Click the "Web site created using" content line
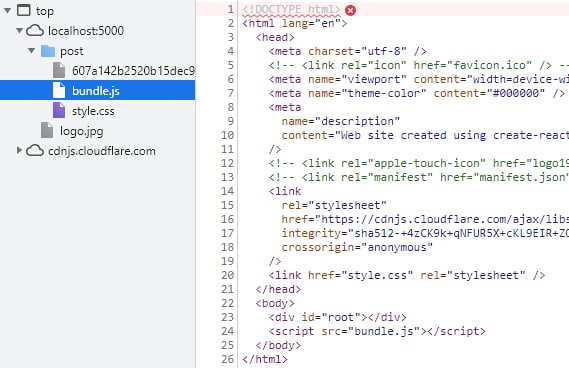The width and height of the screenshot is (569, 368). 425,135
